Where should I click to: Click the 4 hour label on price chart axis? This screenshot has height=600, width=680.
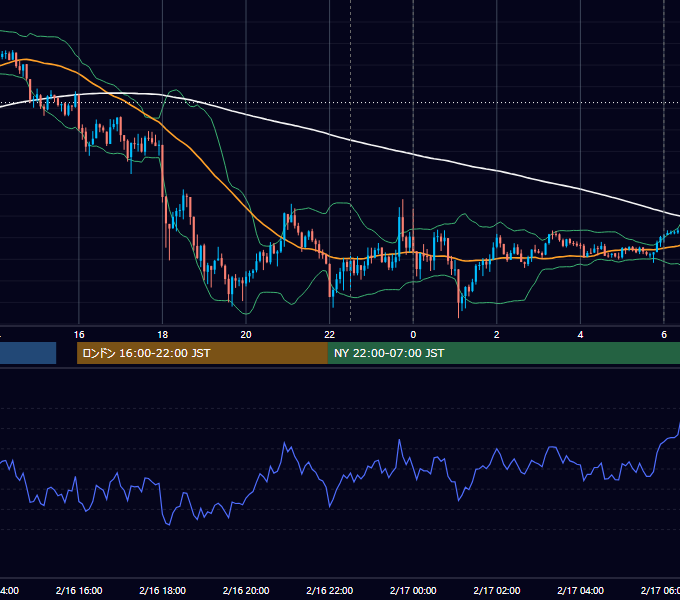point(580,335)
